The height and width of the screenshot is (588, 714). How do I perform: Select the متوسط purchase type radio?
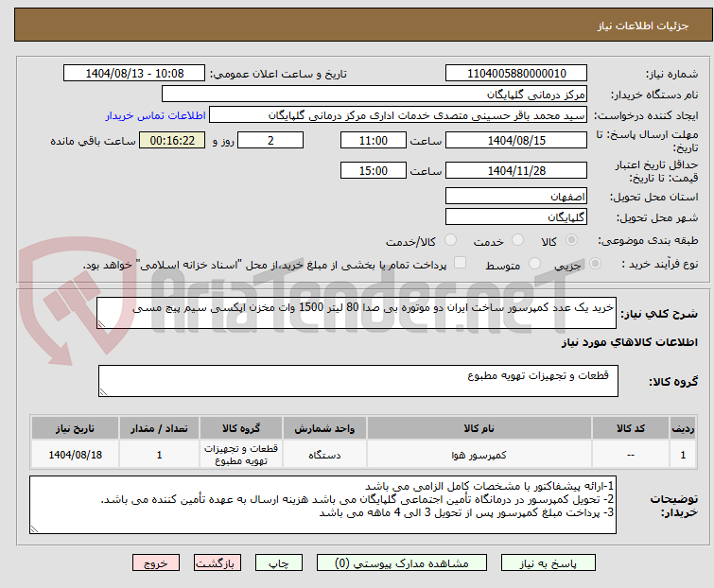pos(534,264)
